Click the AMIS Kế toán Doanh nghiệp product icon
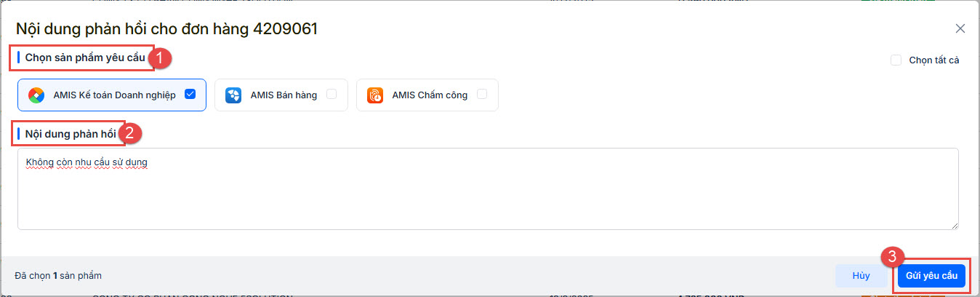 (x=36, y=95)
